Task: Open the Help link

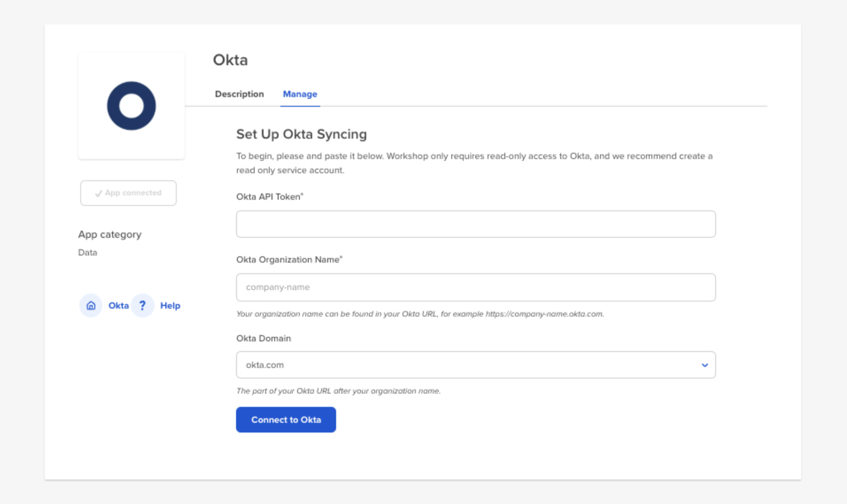Action: pos(170,305)
